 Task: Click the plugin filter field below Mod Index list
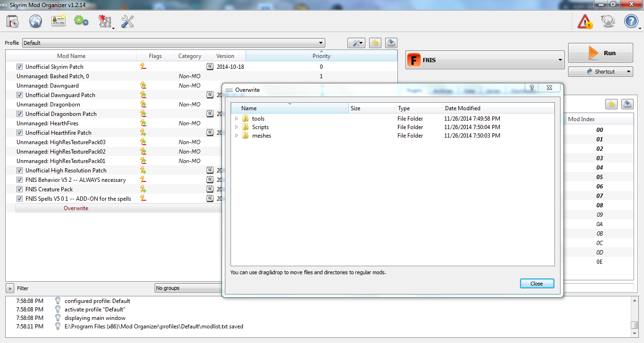(x=599, y=287)
